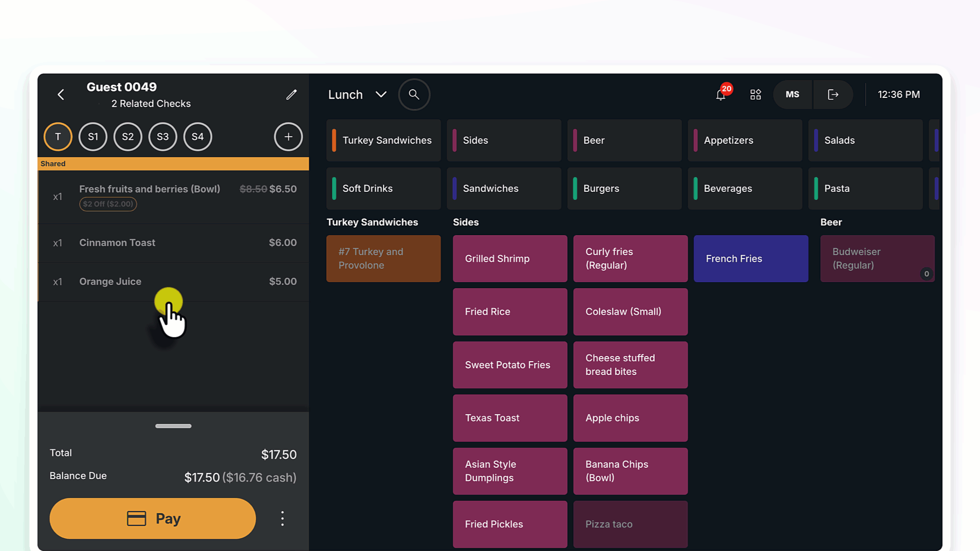Add Banana Chips (Bowl)

[x=630, y=471]
